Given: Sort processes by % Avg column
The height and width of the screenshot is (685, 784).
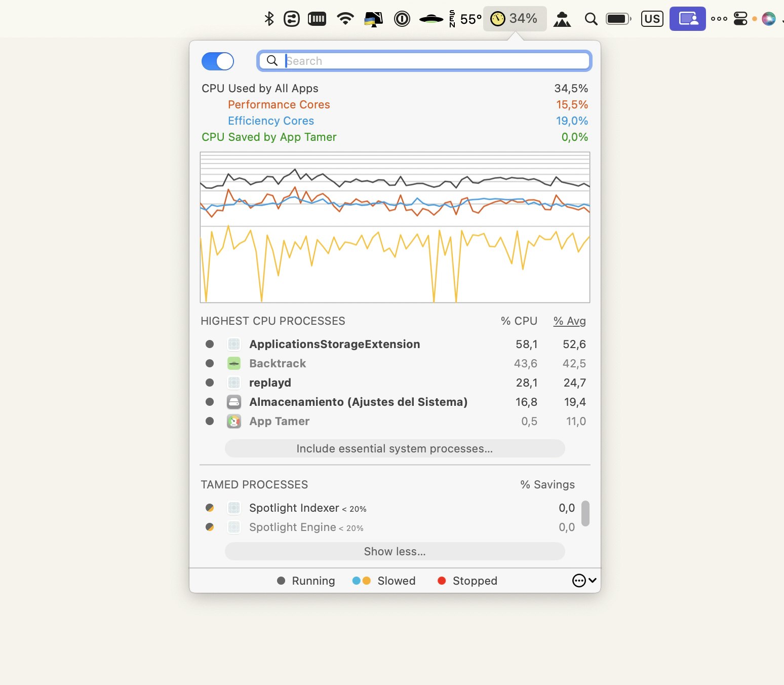Looking at the screenshot, I should click(570, 321).
